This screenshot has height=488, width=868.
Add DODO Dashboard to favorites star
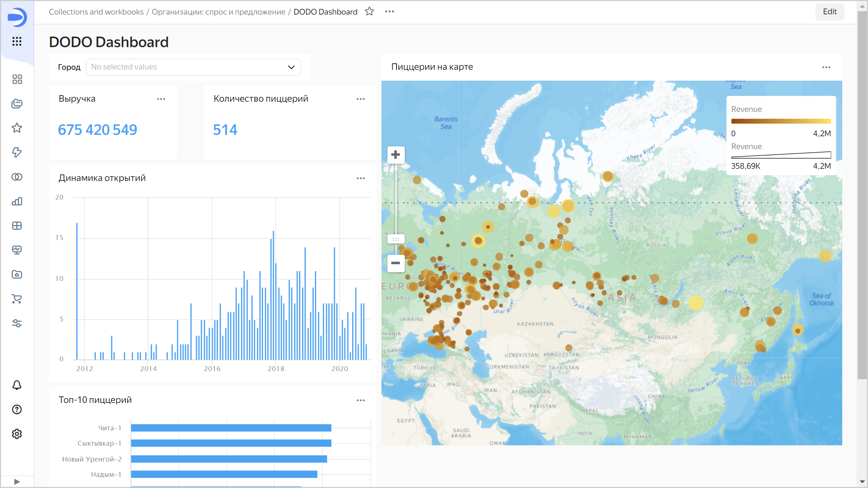[x=369, y=12]
